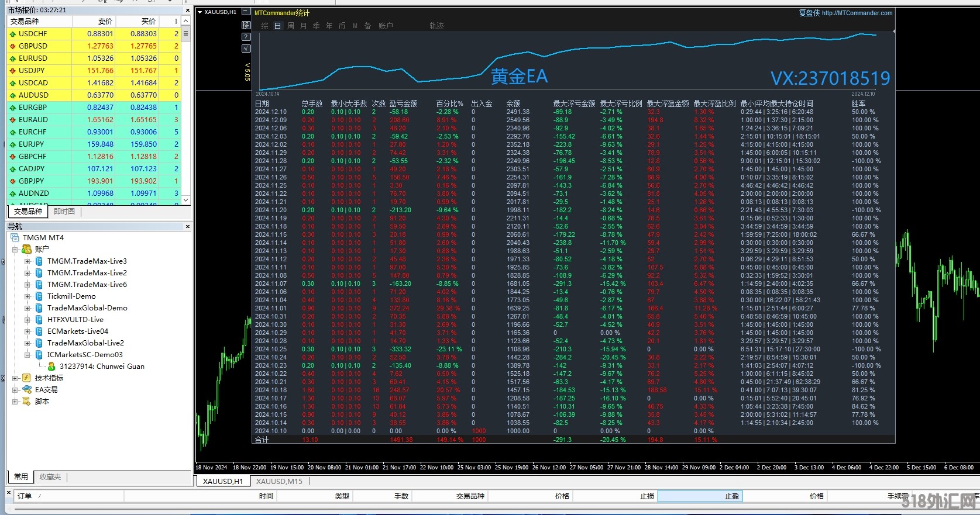
Task: Close the terminal panel at bottom left
Action: pyautogui.click(x=9, y=493)
